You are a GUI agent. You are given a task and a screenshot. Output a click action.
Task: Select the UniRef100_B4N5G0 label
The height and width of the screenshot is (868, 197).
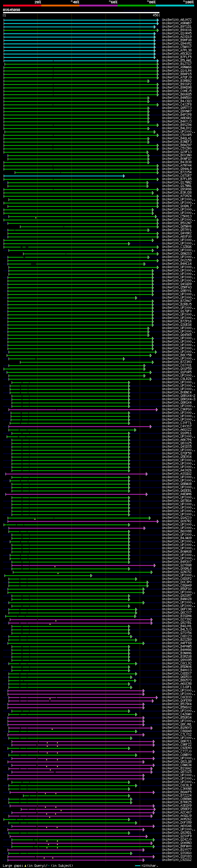tap(177, 98)
